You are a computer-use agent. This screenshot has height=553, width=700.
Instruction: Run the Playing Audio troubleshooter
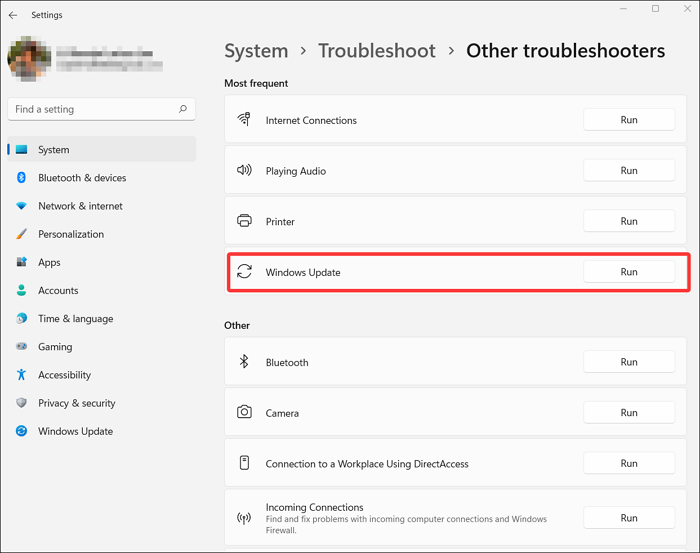click(628, 171)
